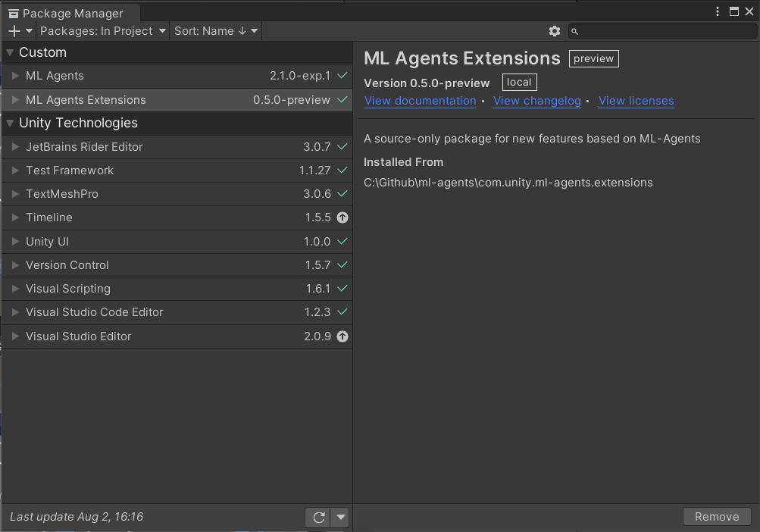Select the Visual Studio Editor package

click(177, 336)
